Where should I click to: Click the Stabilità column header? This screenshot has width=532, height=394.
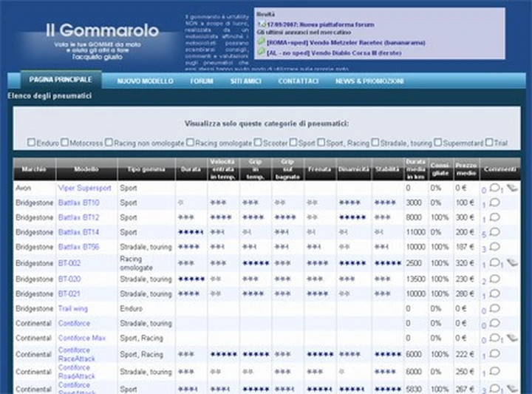point(387,169)
